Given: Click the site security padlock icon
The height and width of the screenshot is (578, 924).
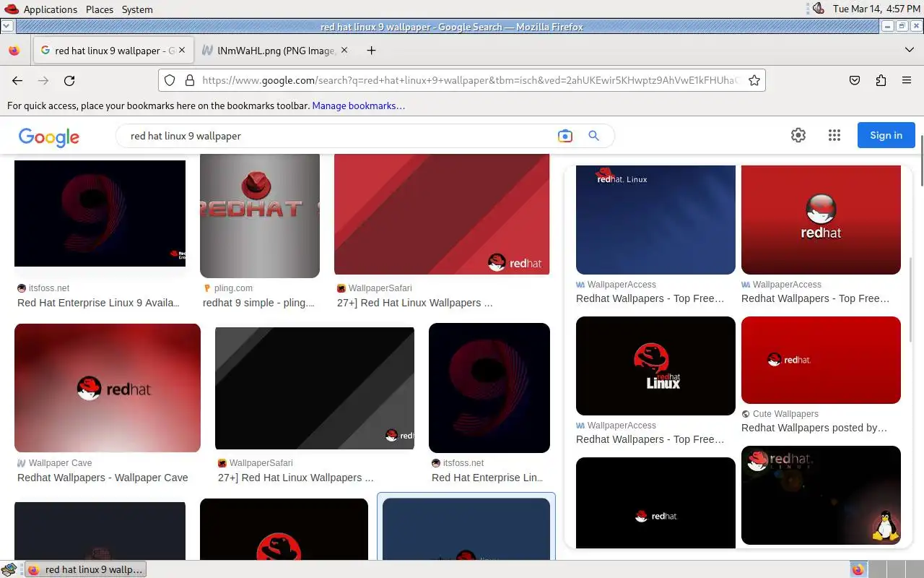Looking at the screenshot, I should click(x=190, y=81).
